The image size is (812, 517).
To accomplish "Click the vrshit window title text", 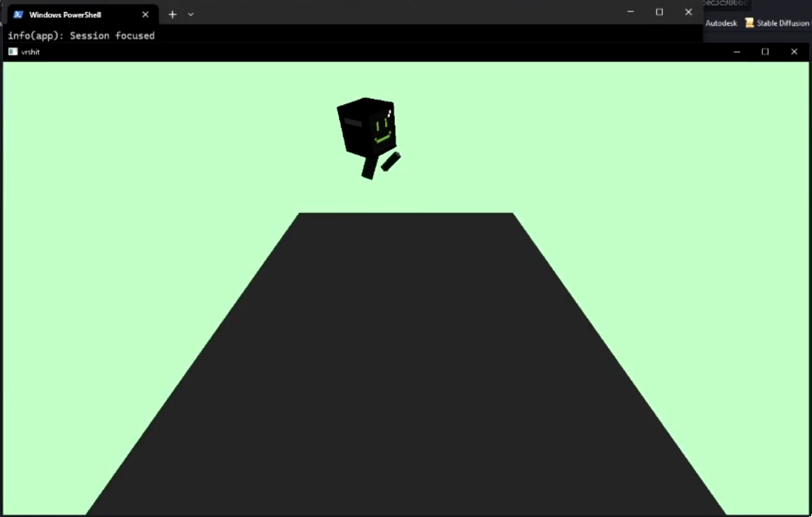I will [30, 51].
